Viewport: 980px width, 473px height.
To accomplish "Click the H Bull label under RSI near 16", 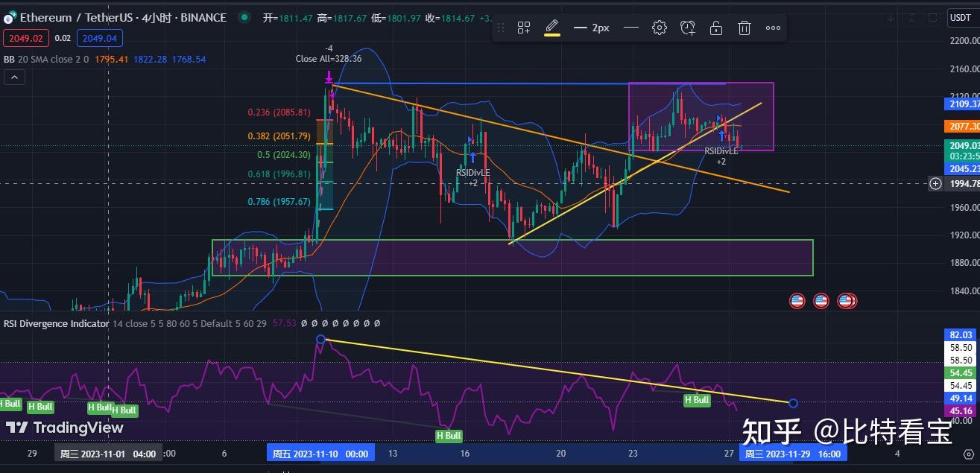I will click(449, 436).
